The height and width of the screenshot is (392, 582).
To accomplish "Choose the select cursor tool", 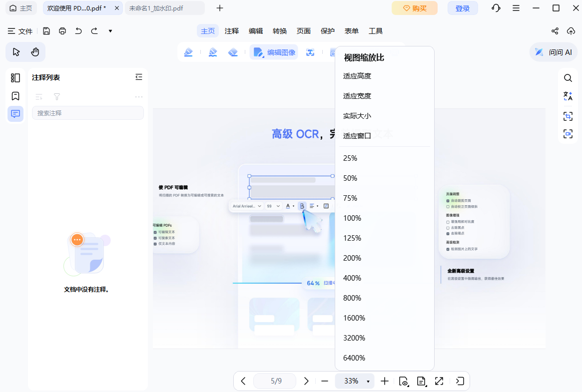I will pyautogui.click(x=16, y=52).
